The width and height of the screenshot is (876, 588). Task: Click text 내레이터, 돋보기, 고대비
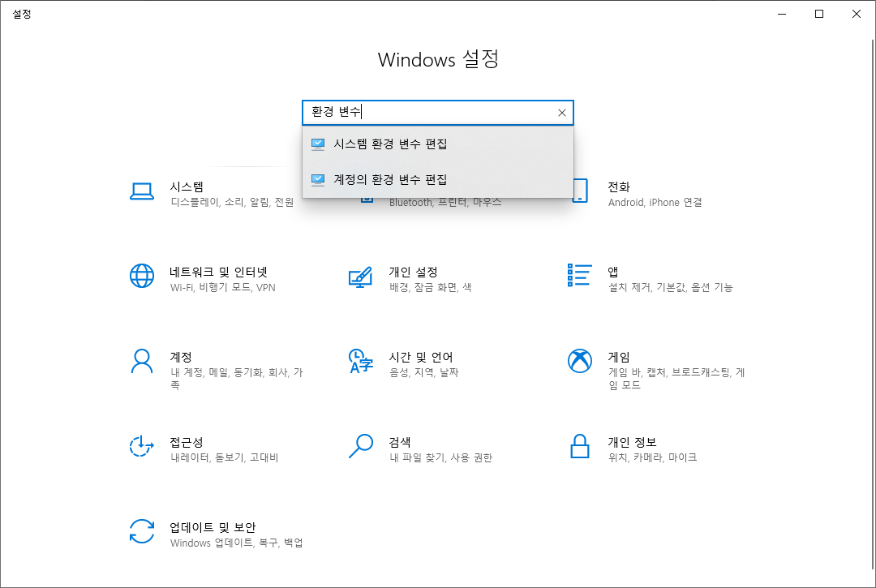click(x=225, y=458)
